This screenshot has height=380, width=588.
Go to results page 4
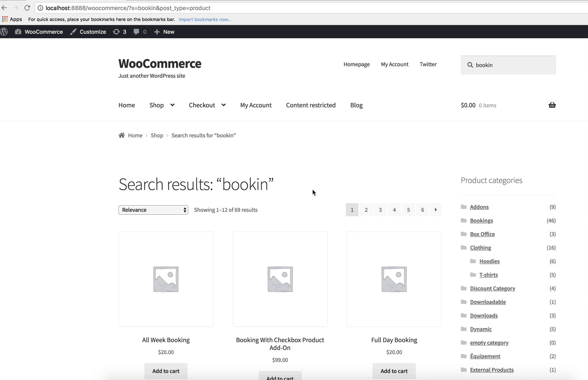click(x=394, y=210)
